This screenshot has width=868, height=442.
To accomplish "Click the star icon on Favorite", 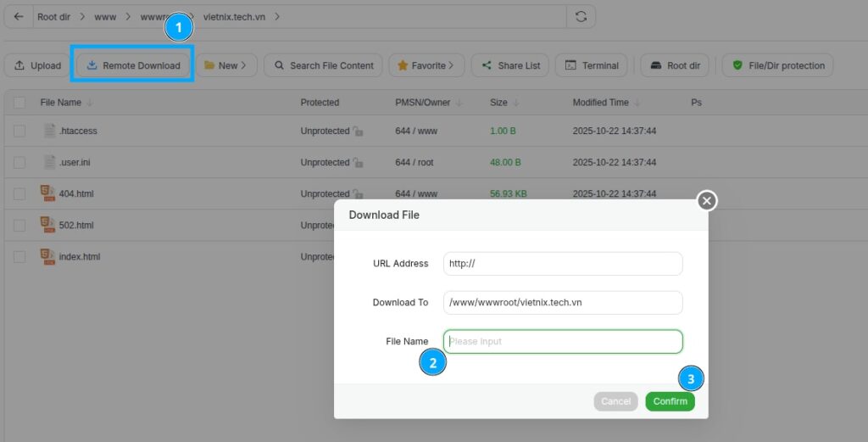I will click(403, 65).
